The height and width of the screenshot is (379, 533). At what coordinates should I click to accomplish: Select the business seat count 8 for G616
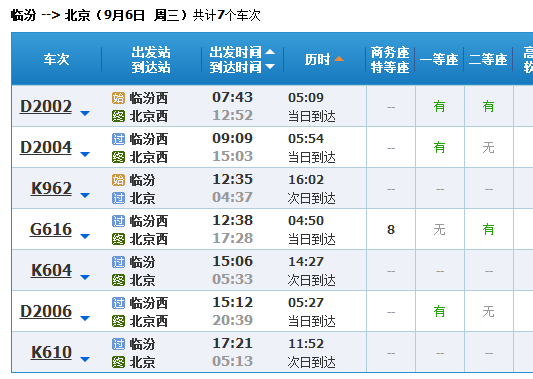click(391, 229)
